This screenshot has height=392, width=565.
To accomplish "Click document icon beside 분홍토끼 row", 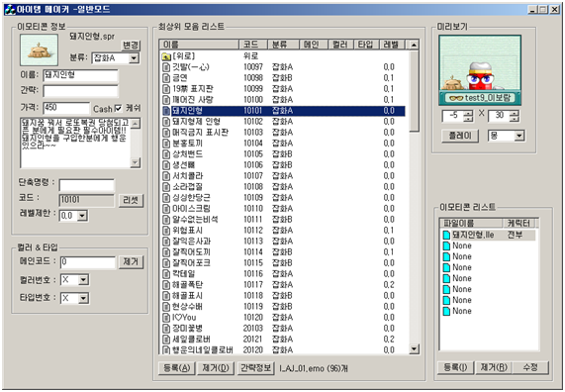I will click(166, 144).
